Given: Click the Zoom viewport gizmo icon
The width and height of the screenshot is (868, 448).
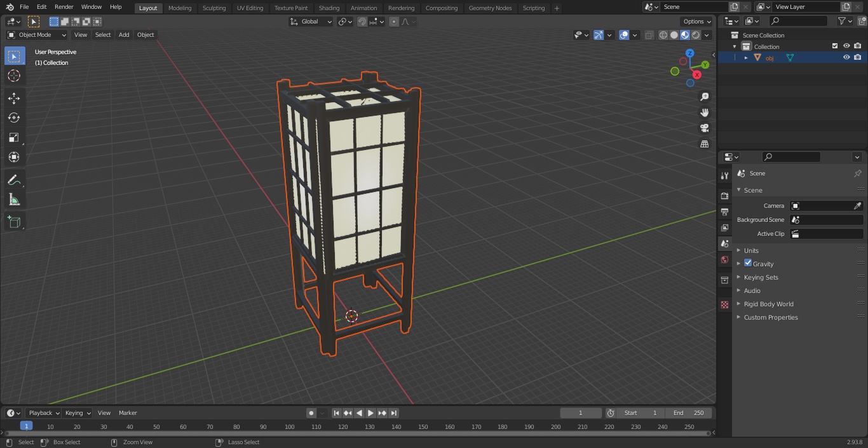Looking at the screenshot, I should point(704,97).
